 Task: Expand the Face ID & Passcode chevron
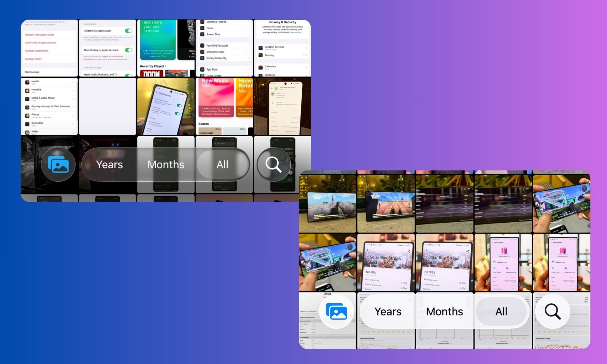click(x=248, y=45)
